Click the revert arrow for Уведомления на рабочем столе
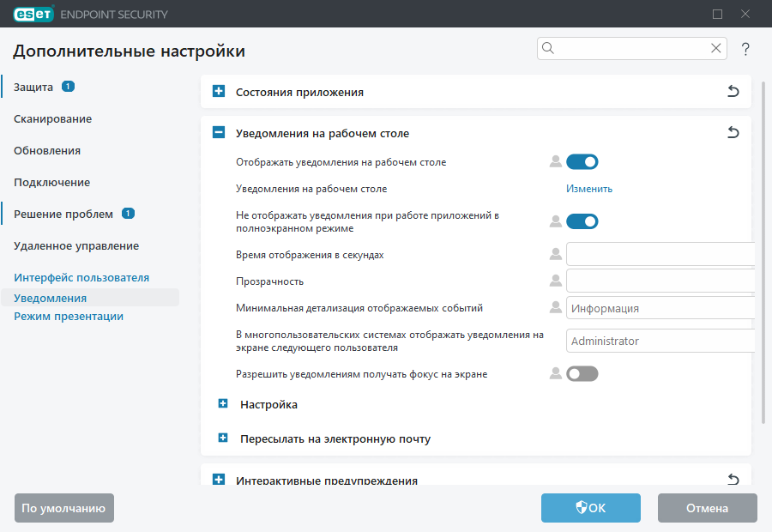Screen dimensions: 772x532 click(733, 133)
